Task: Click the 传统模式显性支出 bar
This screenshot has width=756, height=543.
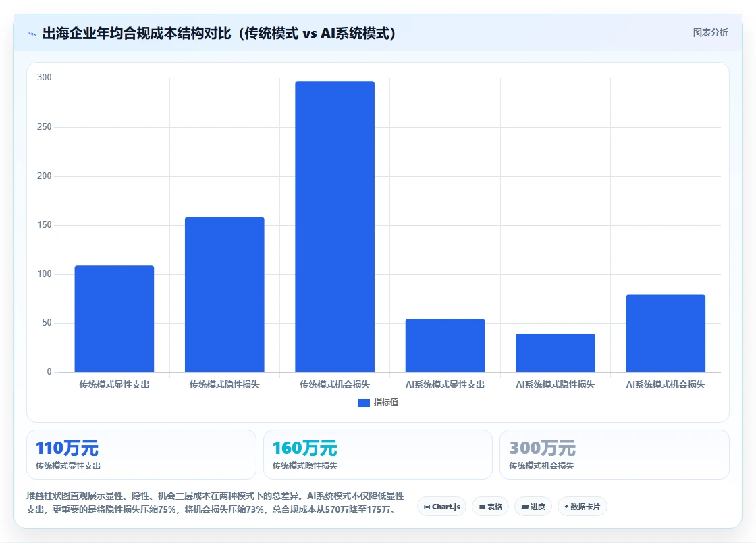Action: coord(114,319)
